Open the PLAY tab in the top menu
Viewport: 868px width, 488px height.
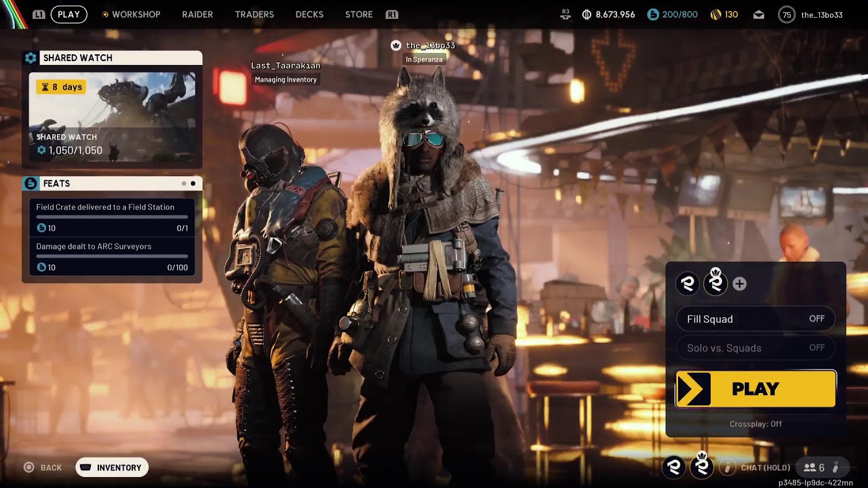pos(68,14)
